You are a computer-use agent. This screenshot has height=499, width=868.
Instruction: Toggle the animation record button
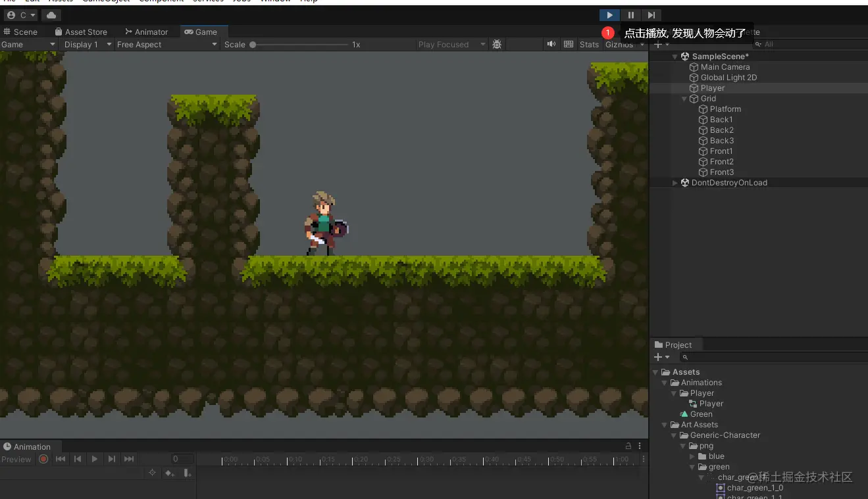tap(43, 459)
